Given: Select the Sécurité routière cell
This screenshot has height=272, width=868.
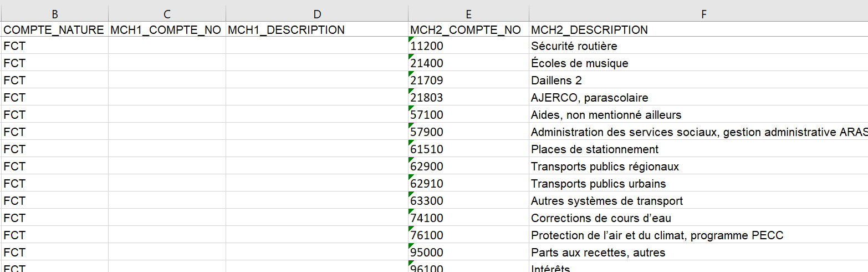Looking at the screenshot, I should pos(698,46).
